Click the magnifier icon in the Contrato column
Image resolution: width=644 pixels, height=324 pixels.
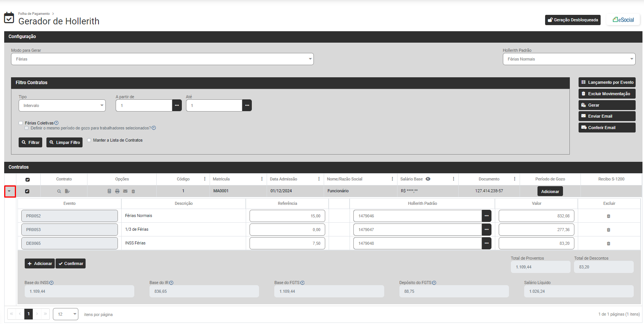click(x=59, y=191)
